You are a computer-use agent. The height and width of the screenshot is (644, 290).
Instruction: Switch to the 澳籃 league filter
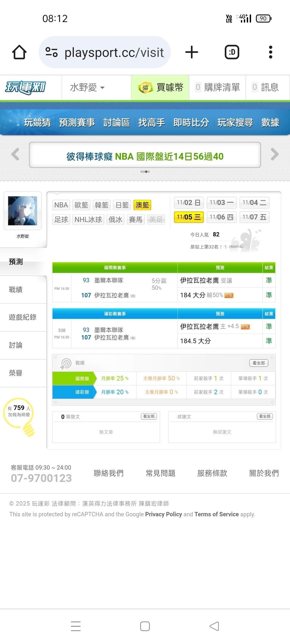click(x=142, y=205)
